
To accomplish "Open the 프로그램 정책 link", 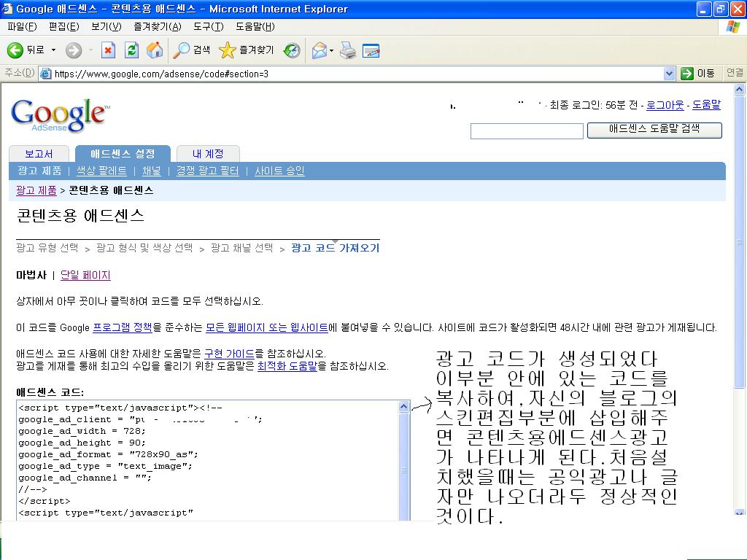I will (123, 327).
